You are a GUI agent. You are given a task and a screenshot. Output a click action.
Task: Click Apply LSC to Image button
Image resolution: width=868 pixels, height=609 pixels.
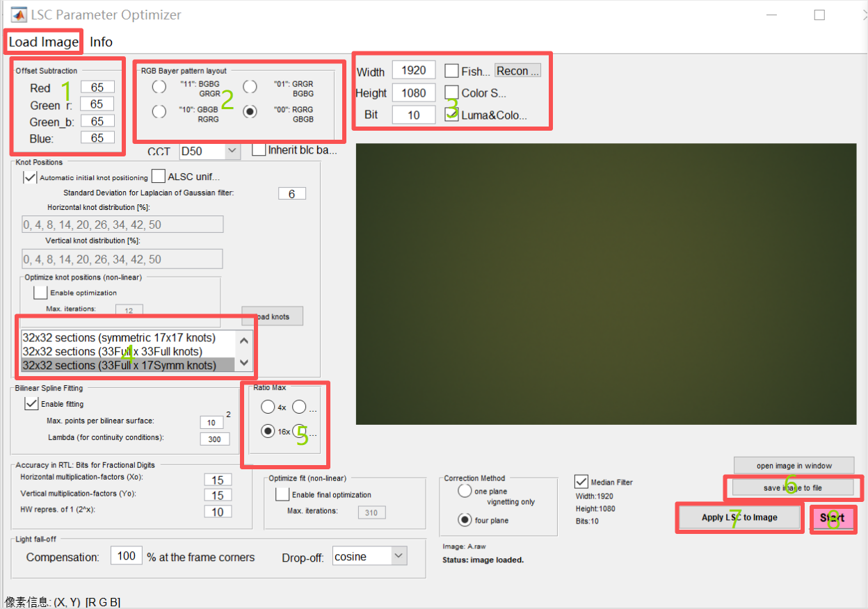pos(739,517)
